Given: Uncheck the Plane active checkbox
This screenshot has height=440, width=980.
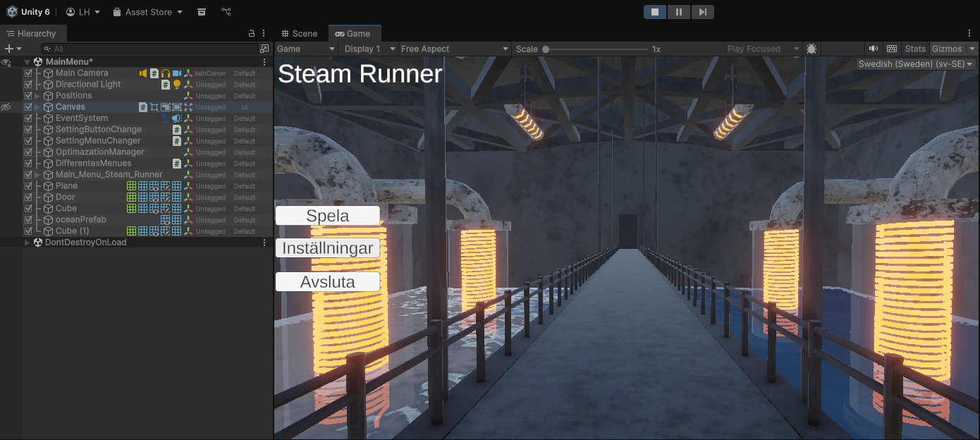Looking at the screenshot, I should click(28, 186).
